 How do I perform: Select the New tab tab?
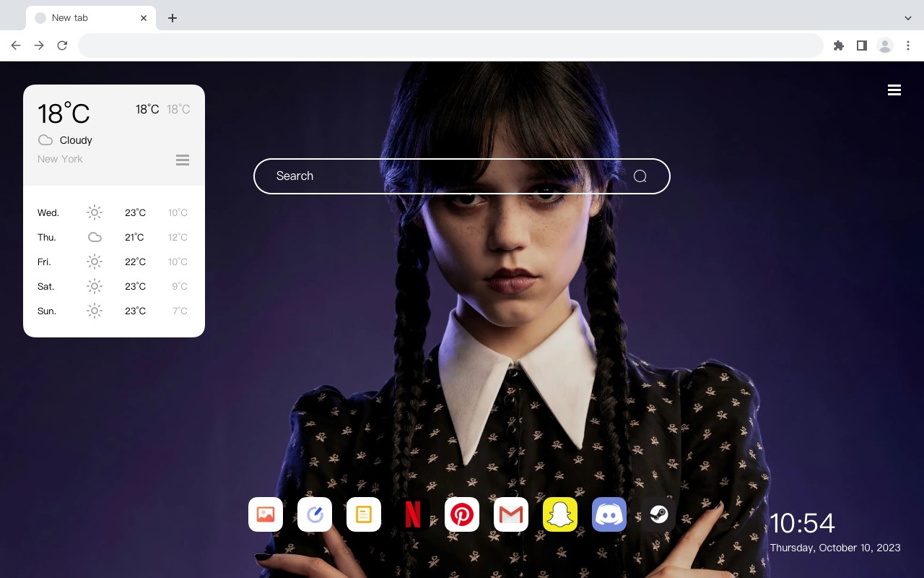[x=91, y=18]
